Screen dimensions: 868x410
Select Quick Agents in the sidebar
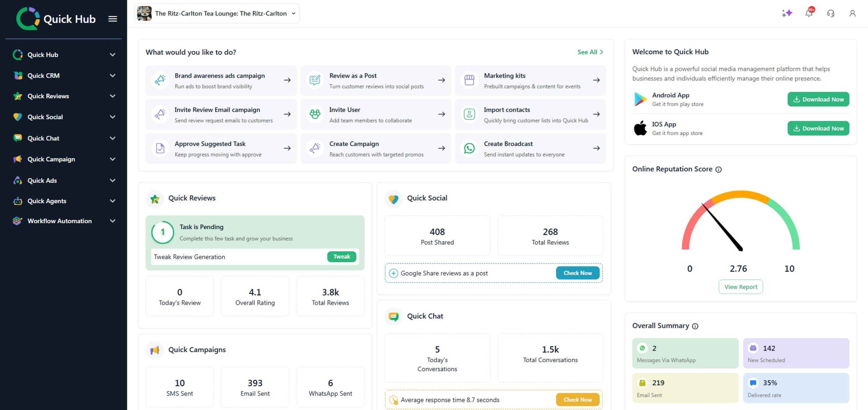(47, 201)
